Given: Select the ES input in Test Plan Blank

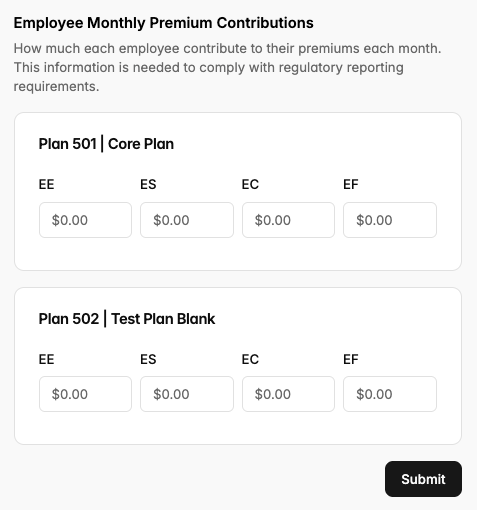Looking at the screenshot, I should click(x=187, y=394).
